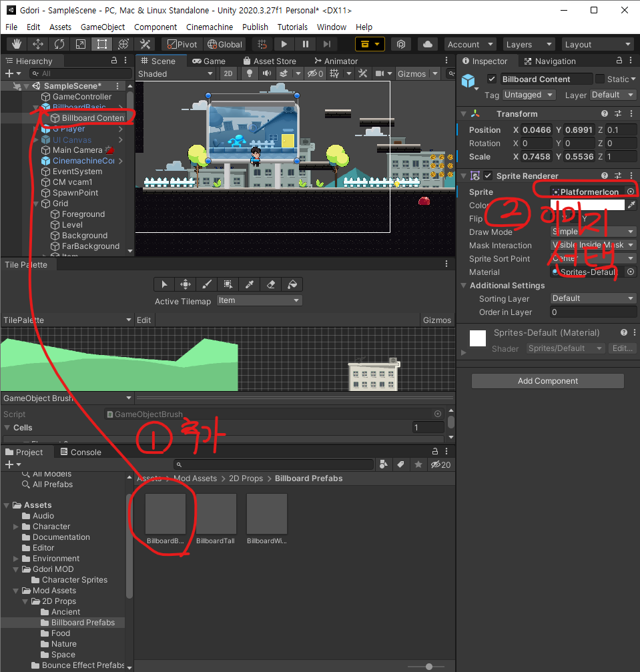The height and width of the screenshot is (672, 640).
Task: Collapse the Transform component
Action: coord(463,113)
